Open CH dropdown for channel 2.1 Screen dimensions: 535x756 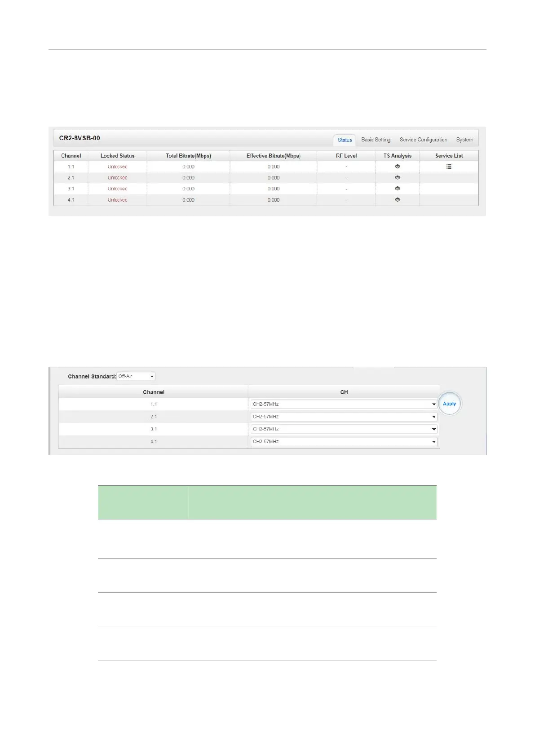click(344, 417)
